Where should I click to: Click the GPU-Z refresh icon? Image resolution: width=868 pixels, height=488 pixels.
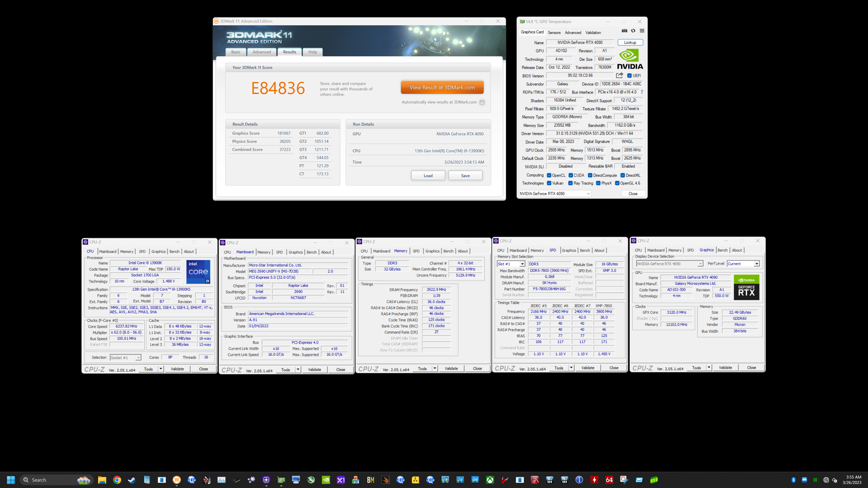pyautogui.click(x=633, y=31)
